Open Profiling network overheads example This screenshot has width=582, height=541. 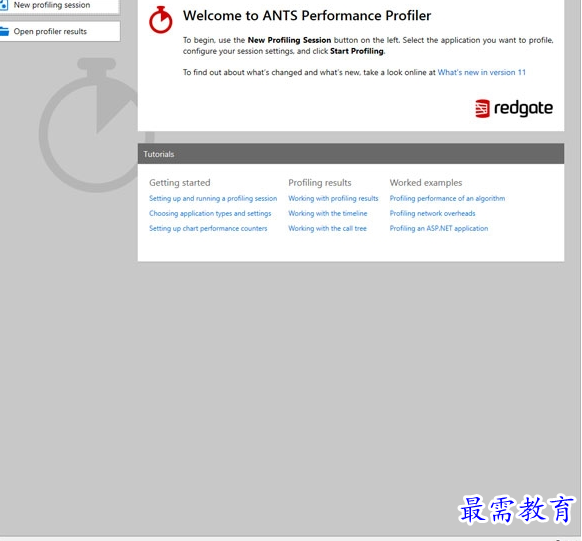(x=432, y=213)
